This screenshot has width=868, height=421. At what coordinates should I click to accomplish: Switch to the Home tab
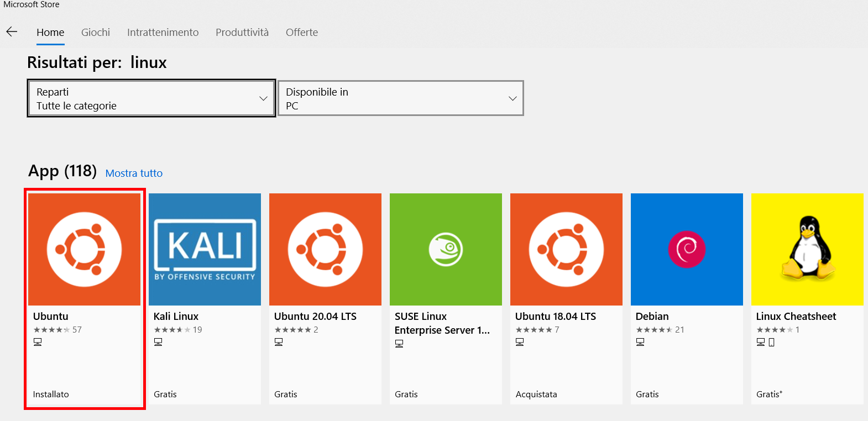click(50, 33)
